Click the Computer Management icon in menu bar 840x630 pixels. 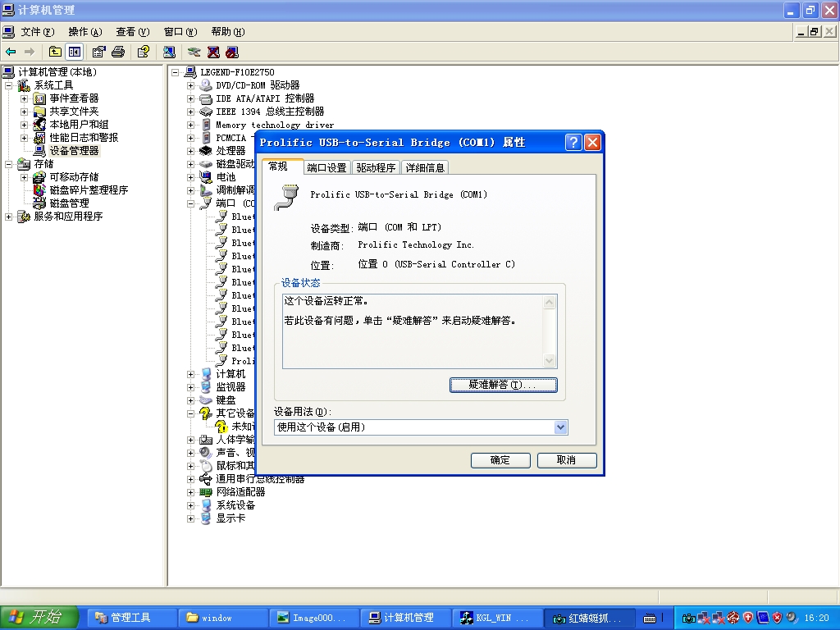click(8, 32)
